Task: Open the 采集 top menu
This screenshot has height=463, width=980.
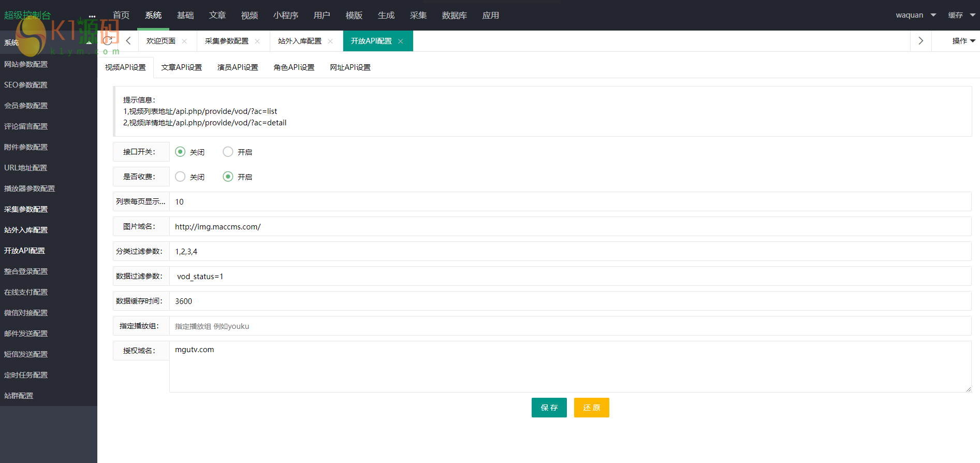Action: (x=418, y=16)
